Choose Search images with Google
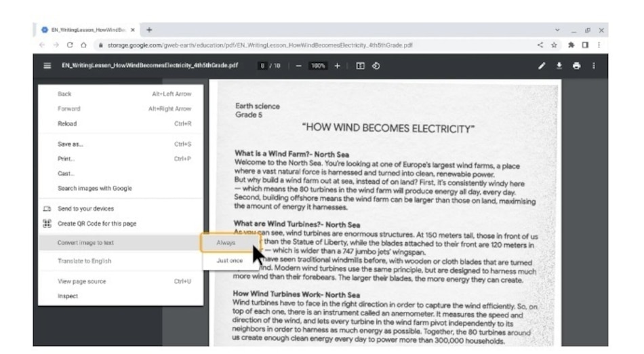Screen dimensions: 644x354 [x=121, y=188]
